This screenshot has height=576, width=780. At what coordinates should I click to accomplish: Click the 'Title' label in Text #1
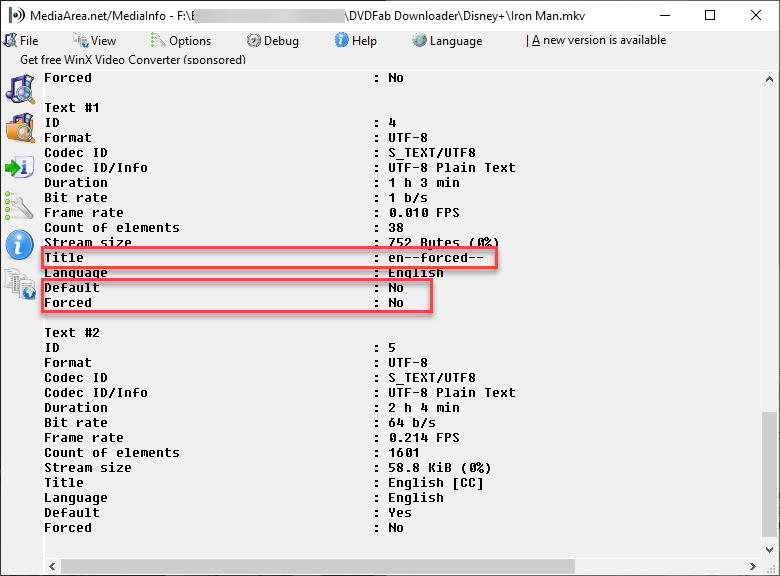coord(64,258)
